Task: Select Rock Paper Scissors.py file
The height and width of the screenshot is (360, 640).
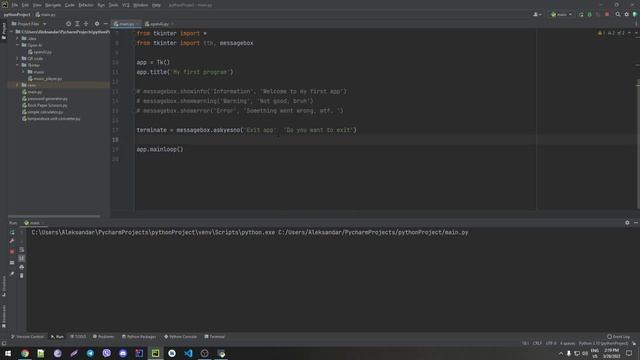Action: click(44, 105)
